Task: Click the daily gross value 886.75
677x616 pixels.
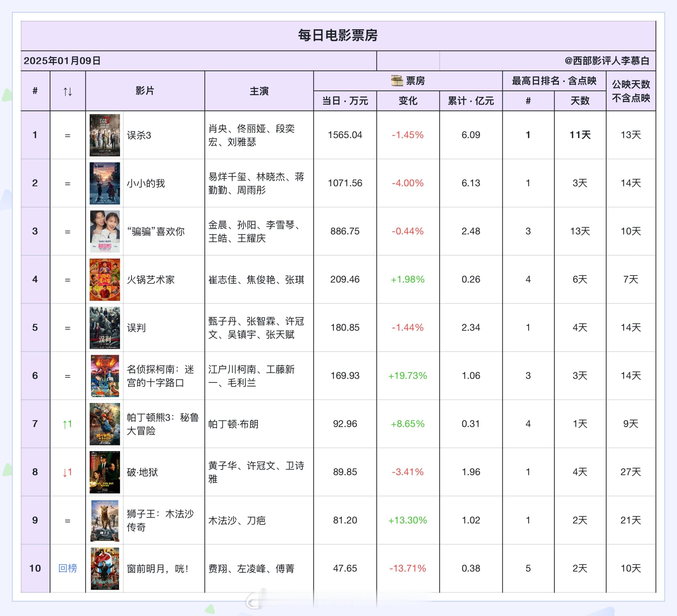Action: click(x=345, y=231)
